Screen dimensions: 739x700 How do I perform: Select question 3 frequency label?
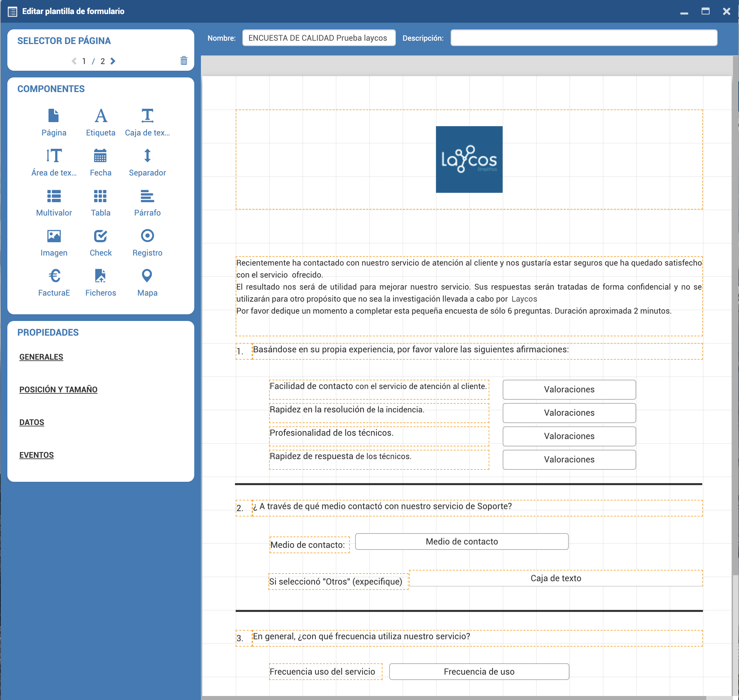click(x=477, y=638)
